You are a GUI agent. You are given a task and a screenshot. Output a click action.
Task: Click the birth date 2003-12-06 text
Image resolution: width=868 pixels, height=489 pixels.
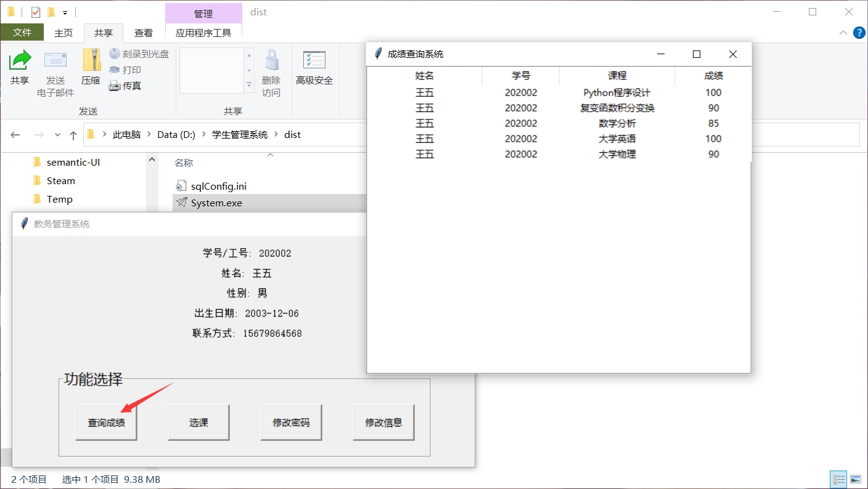pos(272,313)
